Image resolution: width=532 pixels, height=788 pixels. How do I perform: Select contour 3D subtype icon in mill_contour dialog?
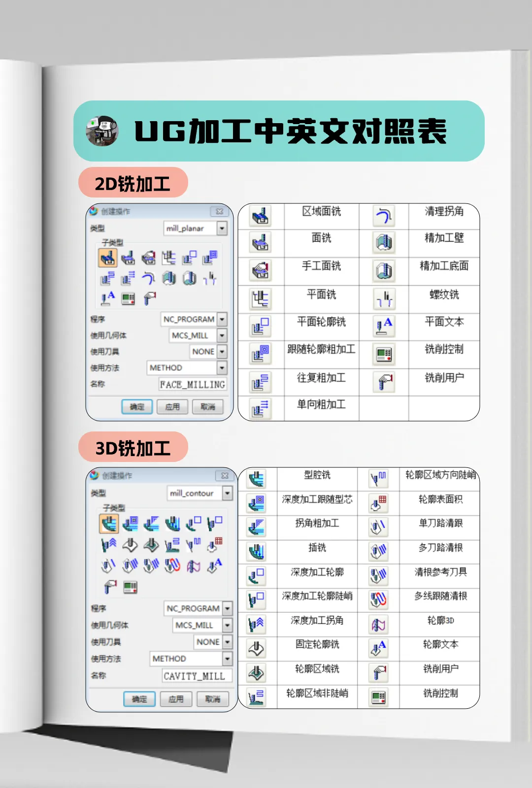(193, 566)
